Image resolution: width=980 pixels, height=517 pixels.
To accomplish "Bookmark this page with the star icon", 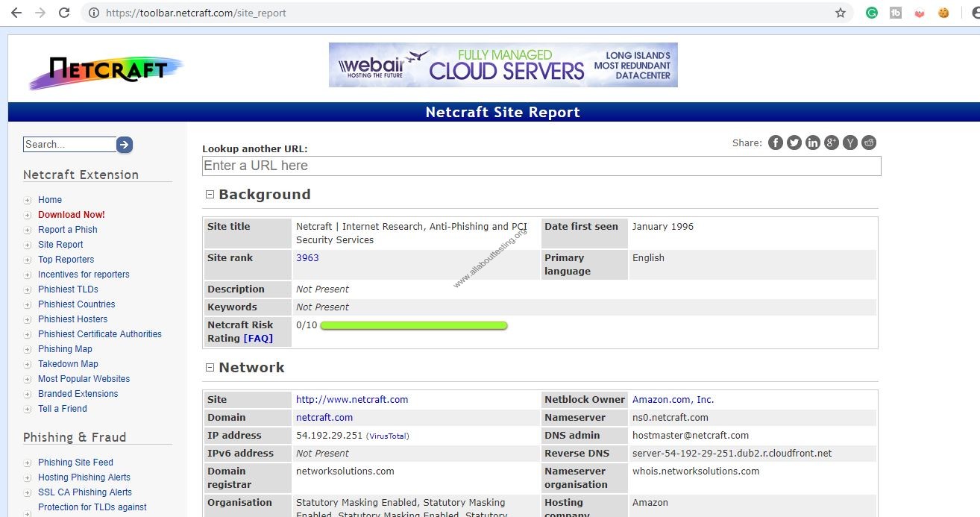I will tap(841, 13).
